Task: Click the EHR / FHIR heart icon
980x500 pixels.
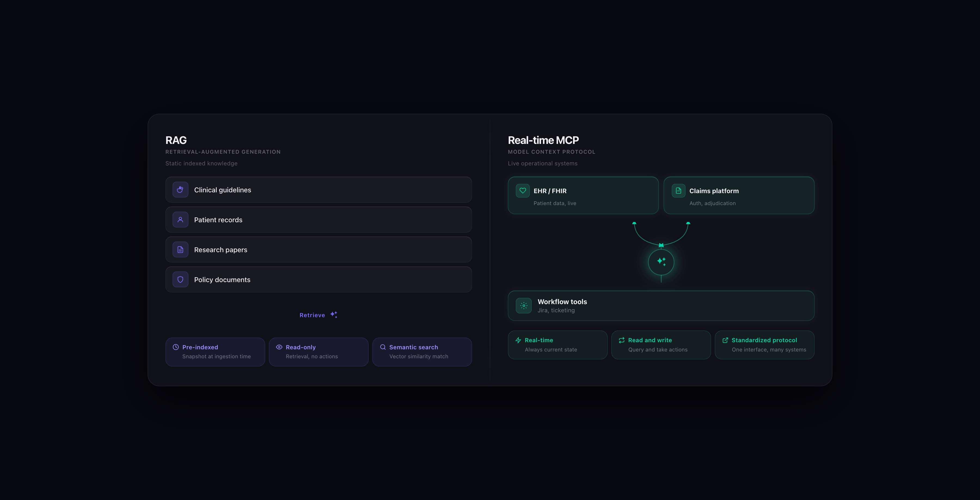Action: pos(523,190)
